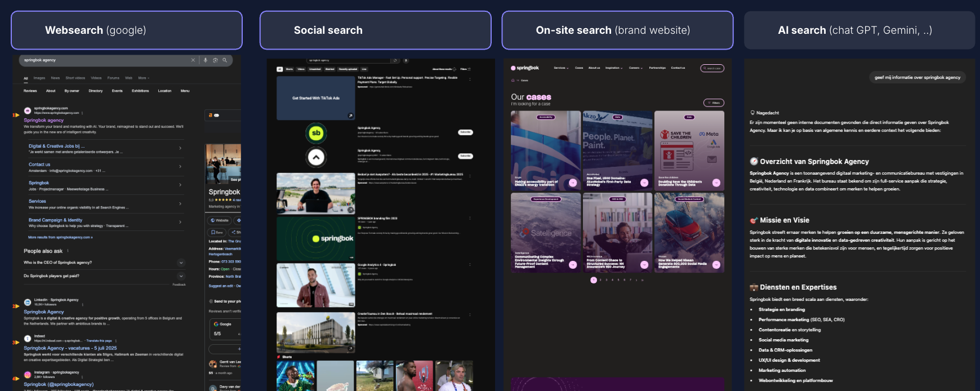The image size is (980, 391).
Task: Subscribe to the second Springbok Agency channel
Action: click(466, 156)
